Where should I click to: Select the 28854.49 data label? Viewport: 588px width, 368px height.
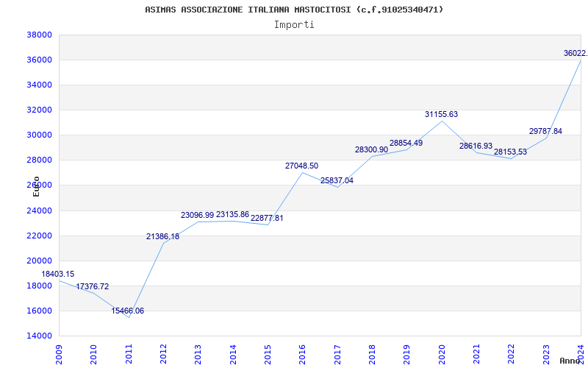click(406, 143)
